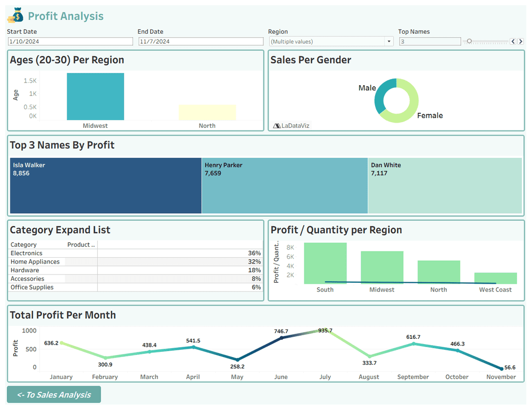Image resolution: width=532 pixels, height=409 pixels.
Task: Click the 36% Electronics value
Action: click(254, 253)
